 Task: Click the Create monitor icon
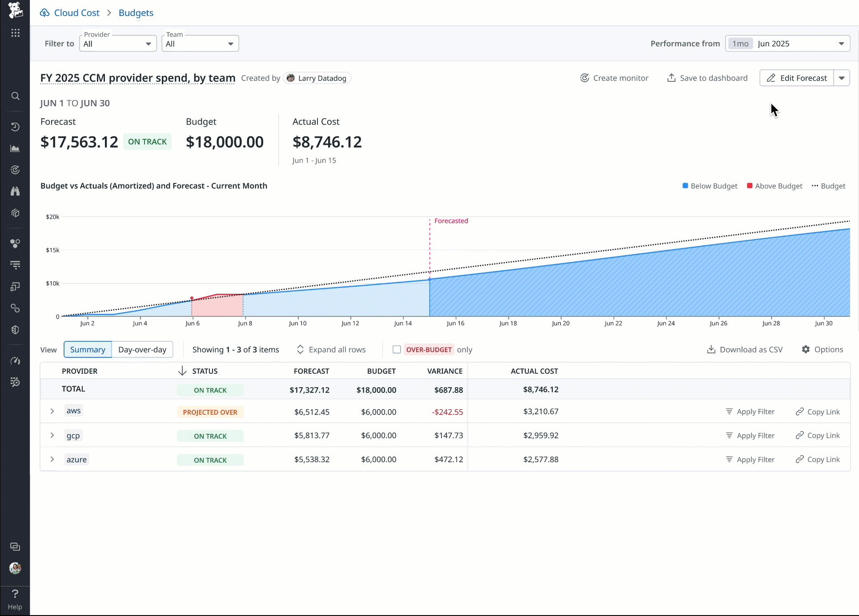point(585,78)
